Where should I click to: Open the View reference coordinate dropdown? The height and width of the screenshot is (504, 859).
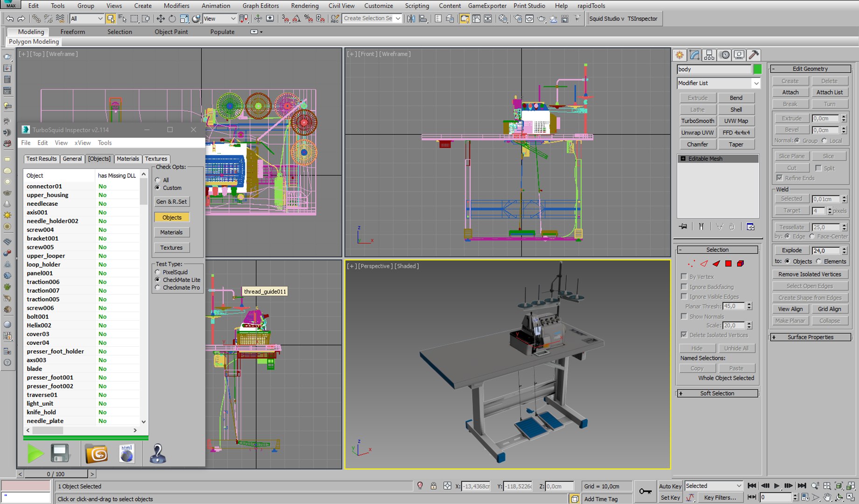[x=219, y=19]
